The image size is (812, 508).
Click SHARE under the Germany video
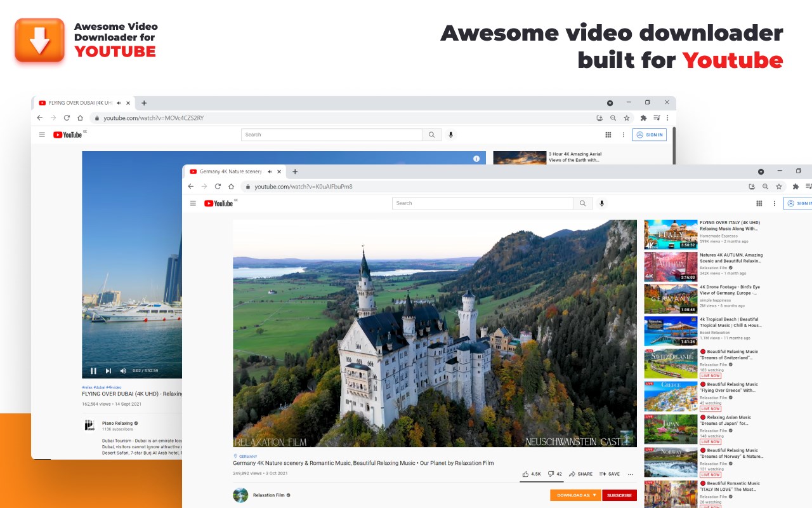[580, 474]
